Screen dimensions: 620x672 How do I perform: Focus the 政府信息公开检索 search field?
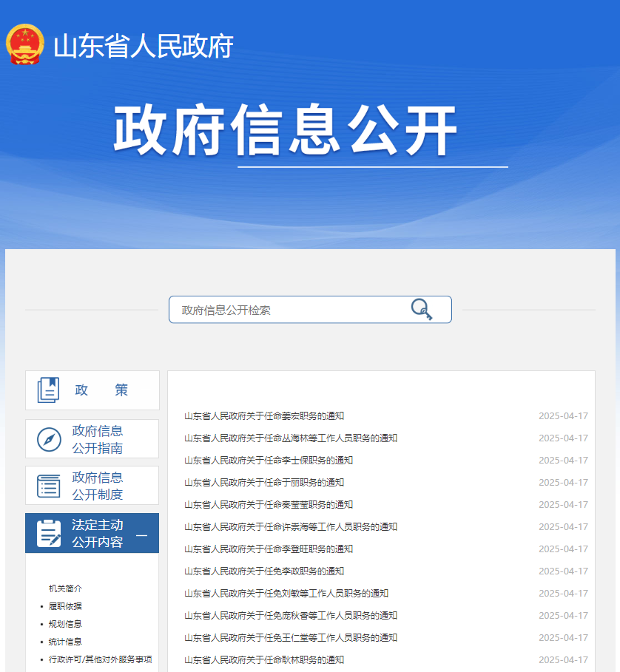tap(289, 310)
